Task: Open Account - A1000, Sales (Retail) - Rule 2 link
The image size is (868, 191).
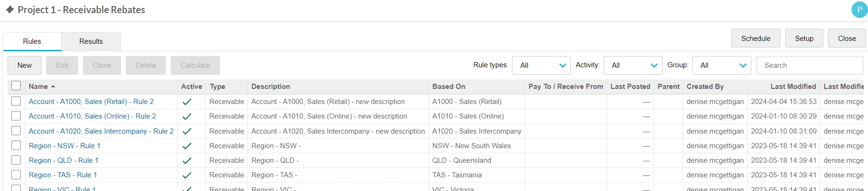Action: pyautogui.click(x=91, y=102)
